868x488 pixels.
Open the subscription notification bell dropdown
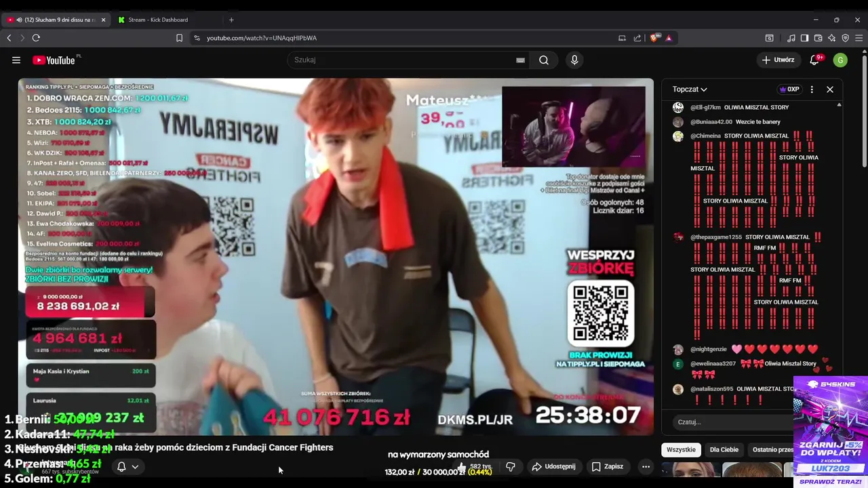[x=127, y=466]
